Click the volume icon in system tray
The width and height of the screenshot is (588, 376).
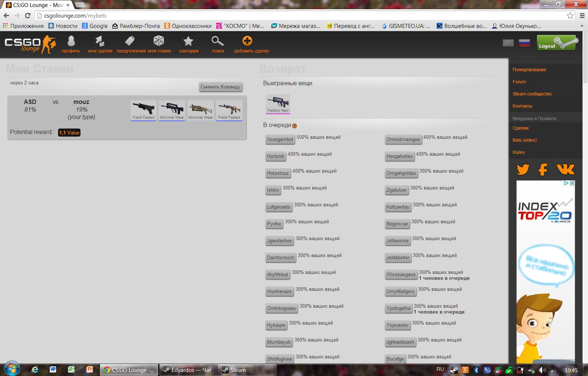542,370
